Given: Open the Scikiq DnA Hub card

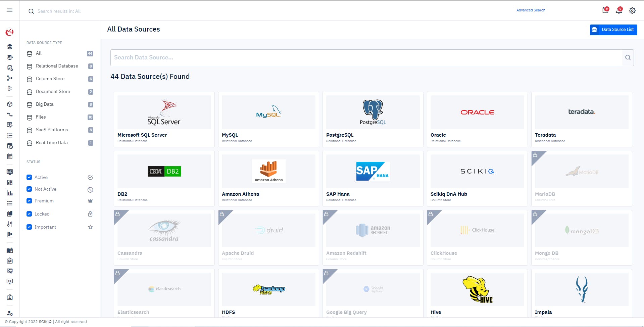Looking at the screenshot, I should 477,179.
